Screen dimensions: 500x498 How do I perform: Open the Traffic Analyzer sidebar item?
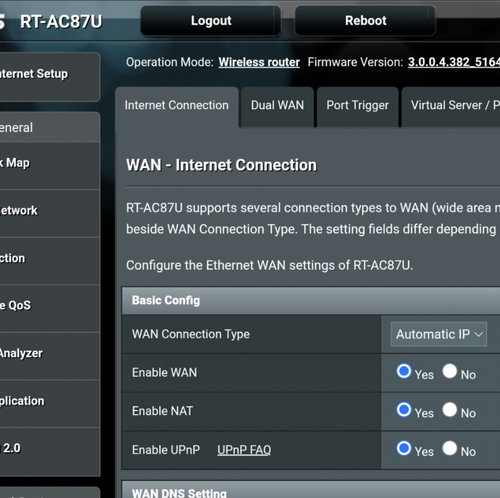coord(50,356)
